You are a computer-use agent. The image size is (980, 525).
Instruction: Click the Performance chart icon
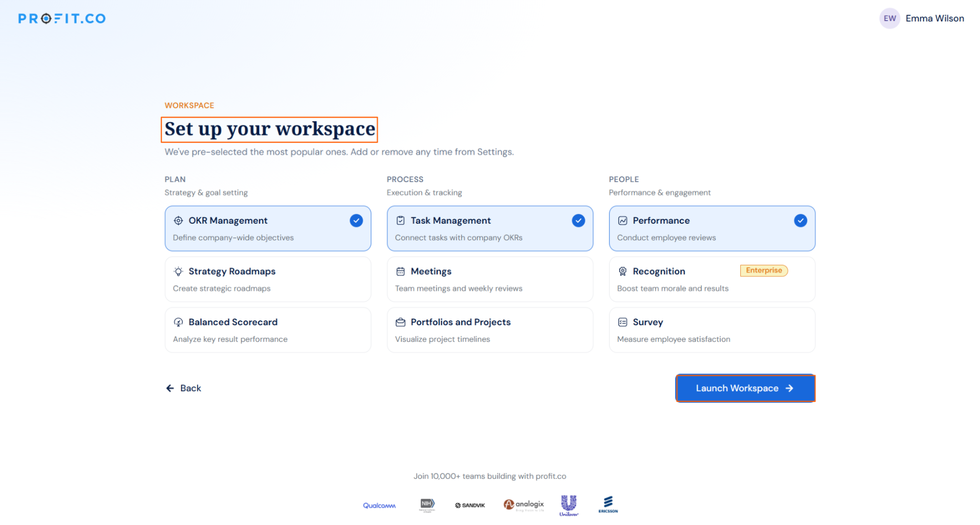click(x=623, y=221)
